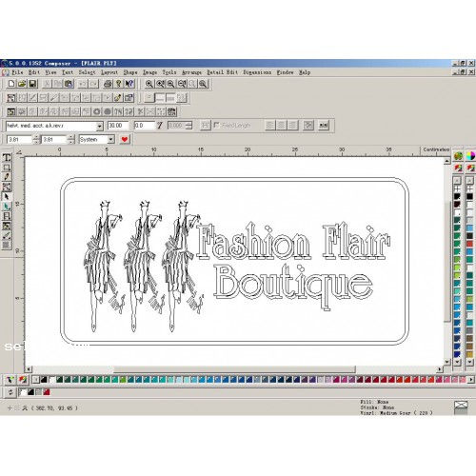Select the Text tool in the left toolbox
476x476 pixels.
point(7,158)
